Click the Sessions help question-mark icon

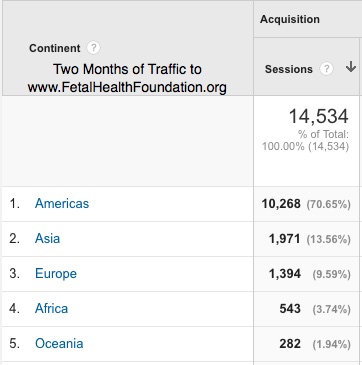coord(326,69)
